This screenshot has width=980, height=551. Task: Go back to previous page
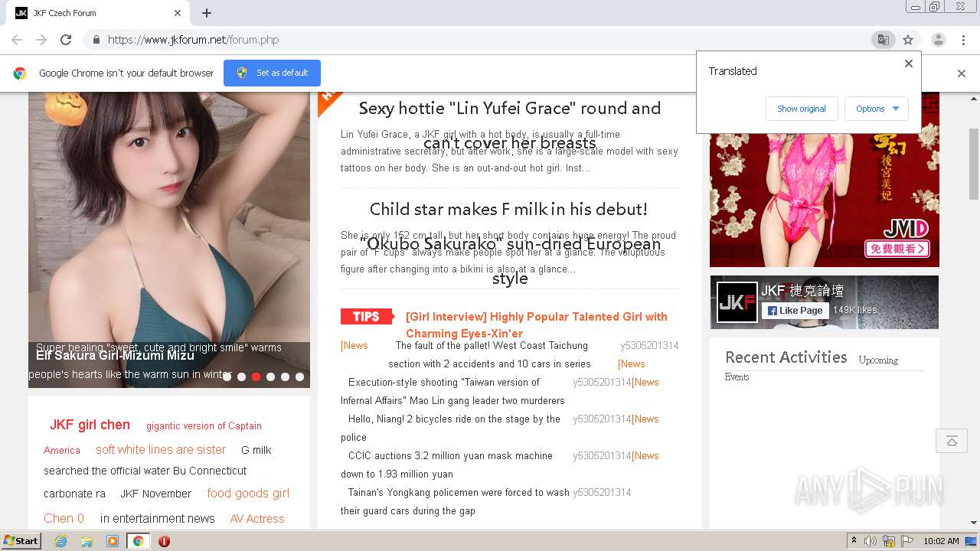coord(17,40)
